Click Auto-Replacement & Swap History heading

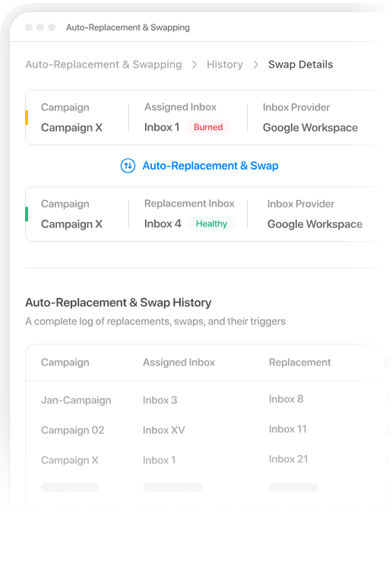pos(118,302)
